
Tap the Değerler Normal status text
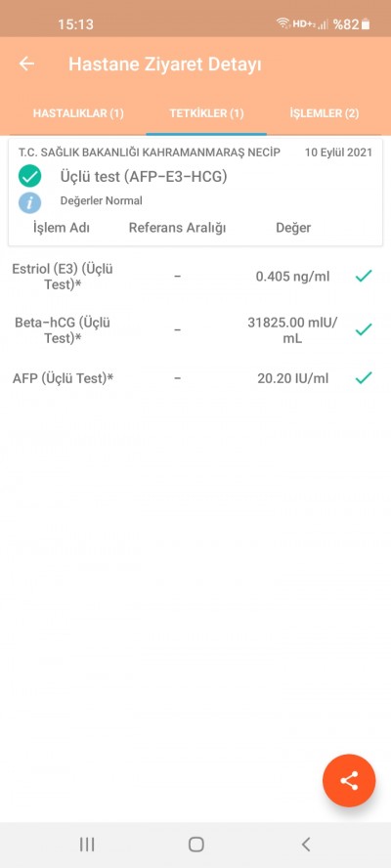coord(102,201)
